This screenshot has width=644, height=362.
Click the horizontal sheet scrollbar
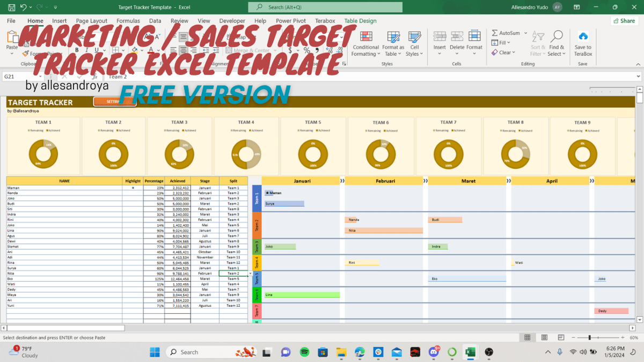(x=64, y=328)
